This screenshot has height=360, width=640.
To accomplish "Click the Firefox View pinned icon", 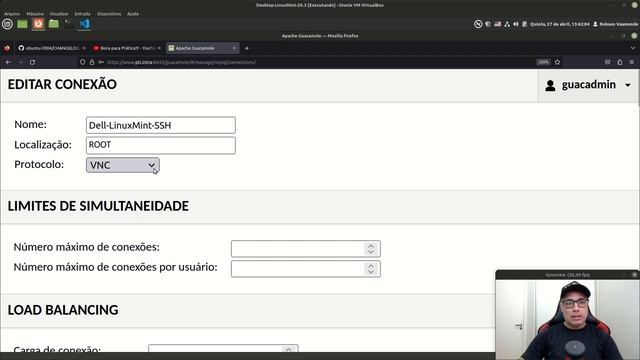I will (x=7, y=48).
